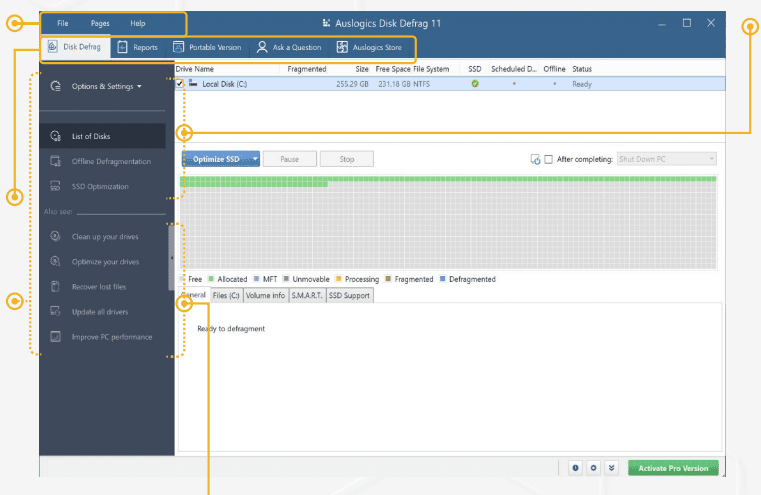Viewport: 761px width, 495px height.
Task: Sort by Size column header
Action: coord(362,69)
